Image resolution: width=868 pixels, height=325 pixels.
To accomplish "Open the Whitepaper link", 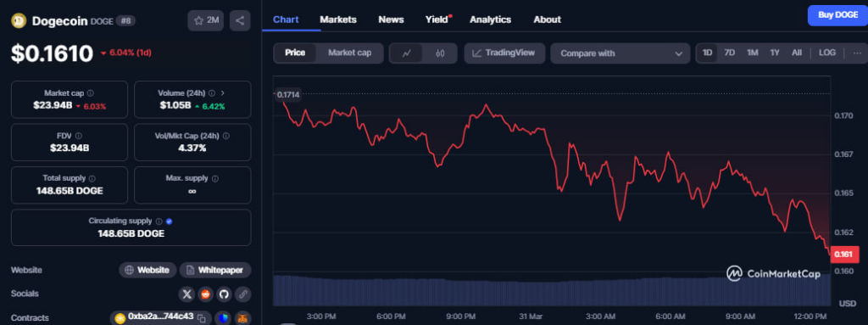I will [215, 270].
